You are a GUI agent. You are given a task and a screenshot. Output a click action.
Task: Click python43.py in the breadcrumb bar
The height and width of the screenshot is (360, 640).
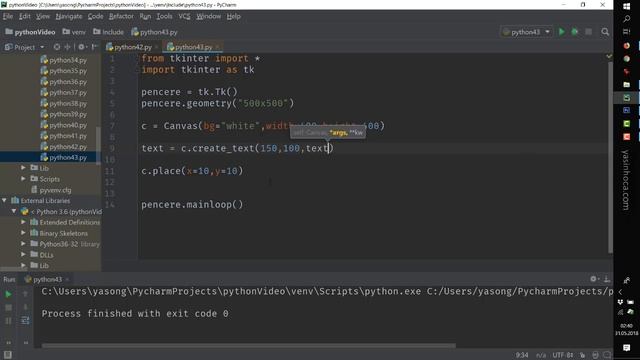click(154, 32)
